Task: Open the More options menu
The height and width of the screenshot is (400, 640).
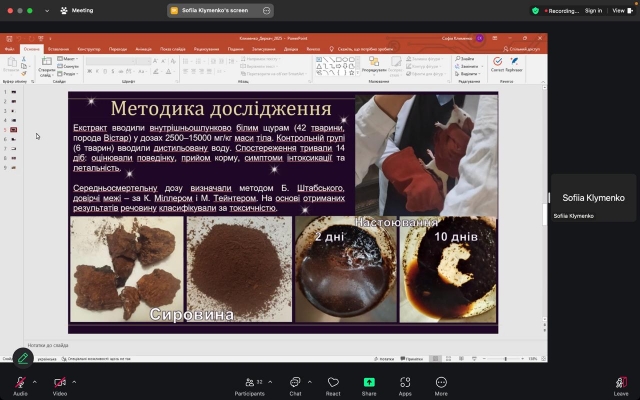Action: click(441, 386)
